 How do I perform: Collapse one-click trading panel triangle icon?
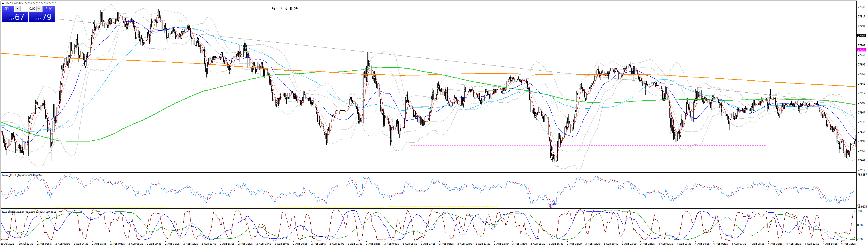3,3
